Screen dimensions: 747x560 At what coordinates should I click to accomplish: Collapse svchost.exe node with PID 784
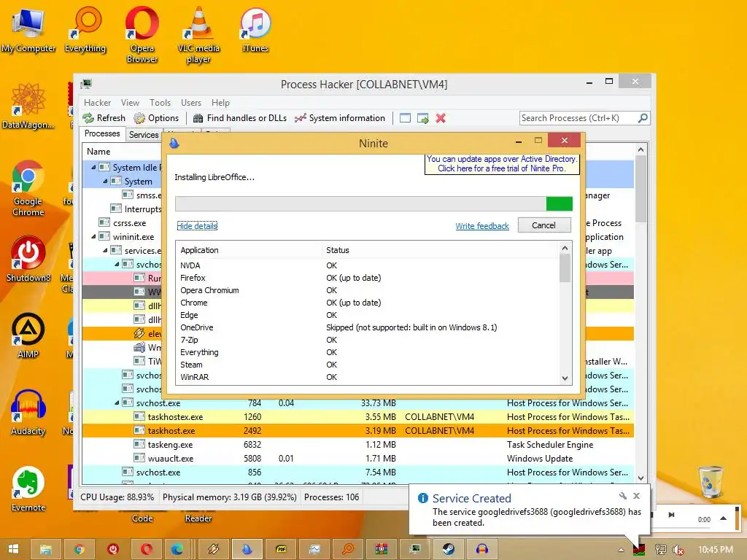(117, 402)
